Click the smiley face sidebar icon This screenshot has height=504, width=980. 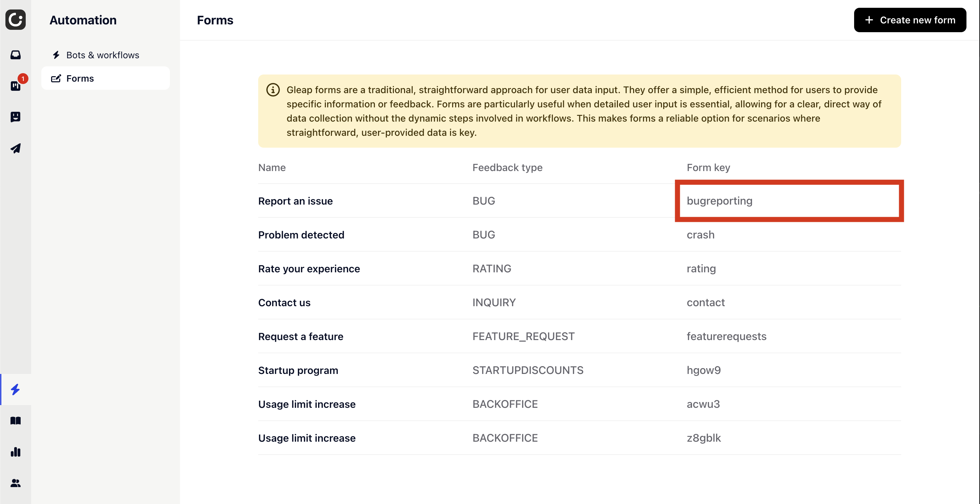pos(16,117)
